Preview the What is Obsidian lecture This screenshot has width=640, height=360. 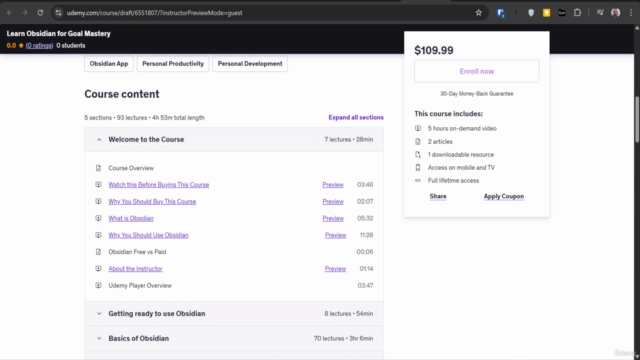click(x=333, y=218)
